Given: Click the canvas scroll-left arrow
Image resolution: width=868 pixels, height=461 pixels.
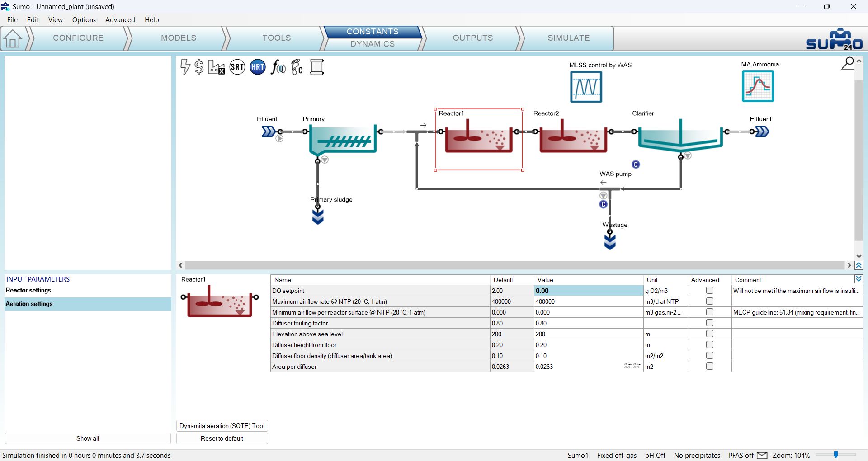Looking at the screenshot, I should pos(181,265).
